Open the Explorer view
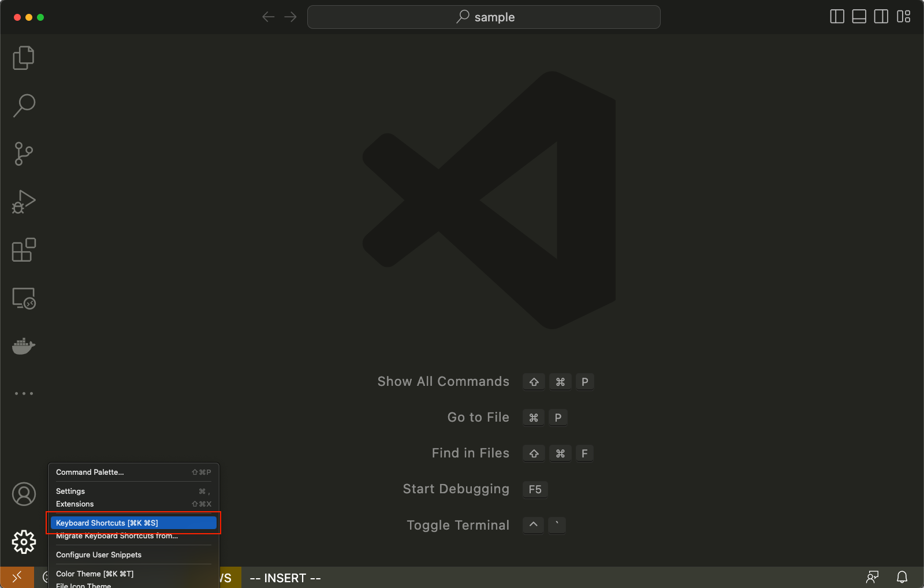This screenshot has height=588, width=924. tap(23, 57)
